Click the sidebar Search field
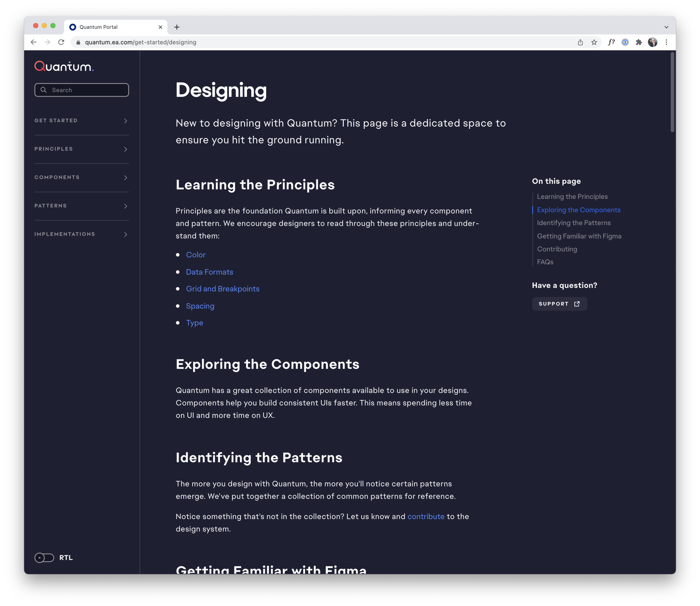 click(x=81, y=90)
